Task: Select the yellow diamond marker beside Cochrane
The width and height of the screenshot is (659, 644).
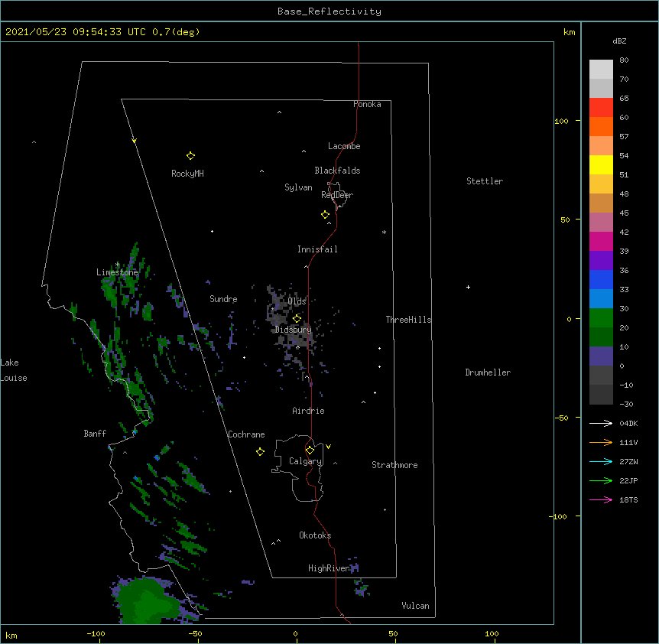Action: 260,452
